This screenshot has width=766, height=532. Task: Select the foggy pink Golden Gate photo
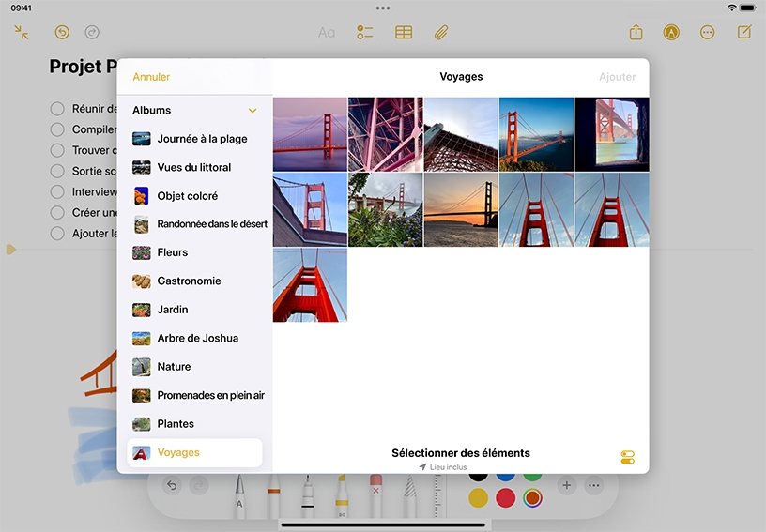(x=310, y=134)
